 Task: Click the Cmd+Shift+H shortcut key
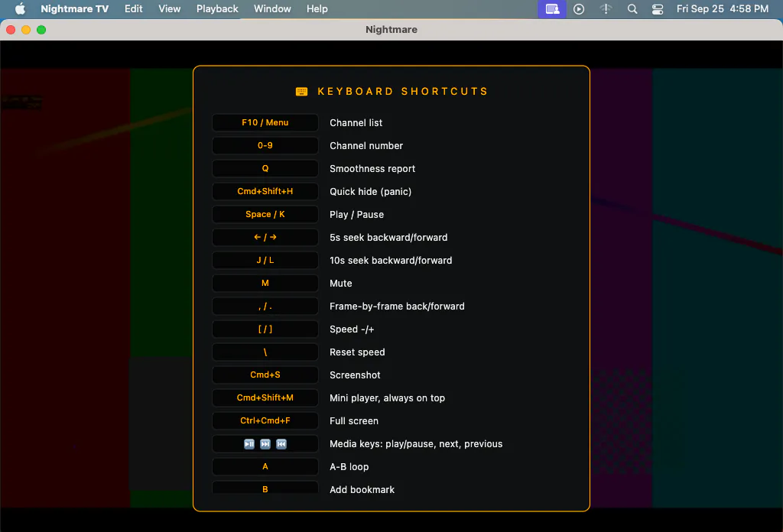pos(265,191)
